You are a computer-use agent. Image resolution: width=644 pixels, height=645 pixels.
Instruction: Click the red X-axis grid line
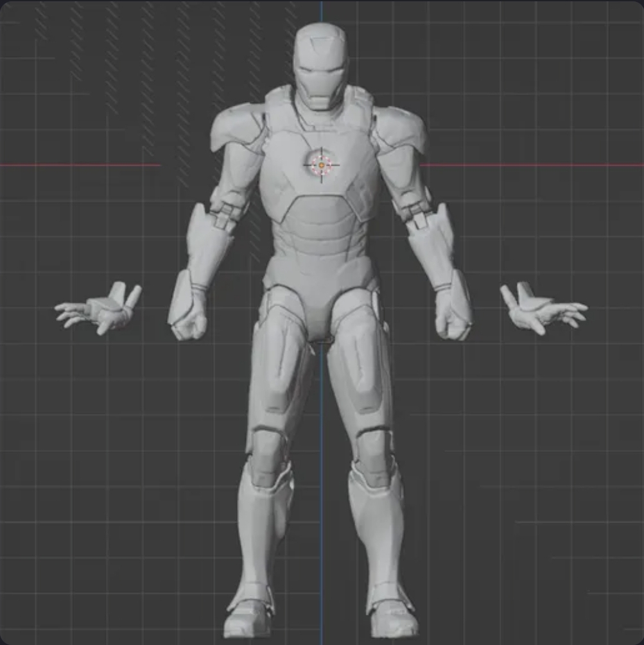[96, 164]
